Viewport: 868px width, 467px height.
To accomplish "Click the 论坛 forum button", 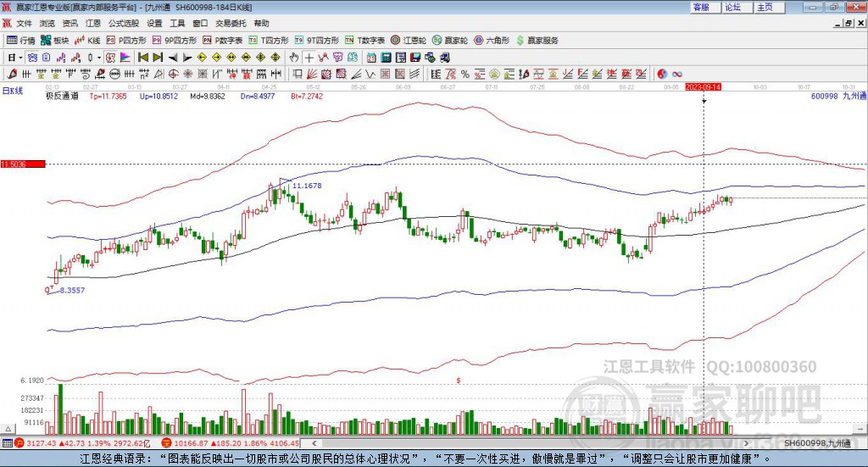I will (x=737, y=7).
